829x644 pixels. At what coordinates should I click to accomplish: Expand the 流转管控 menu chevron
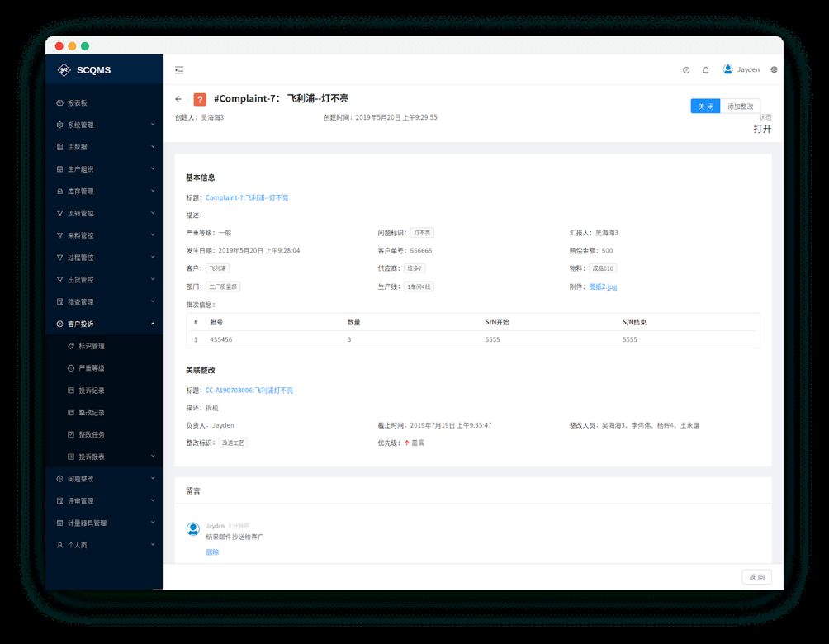153,213
